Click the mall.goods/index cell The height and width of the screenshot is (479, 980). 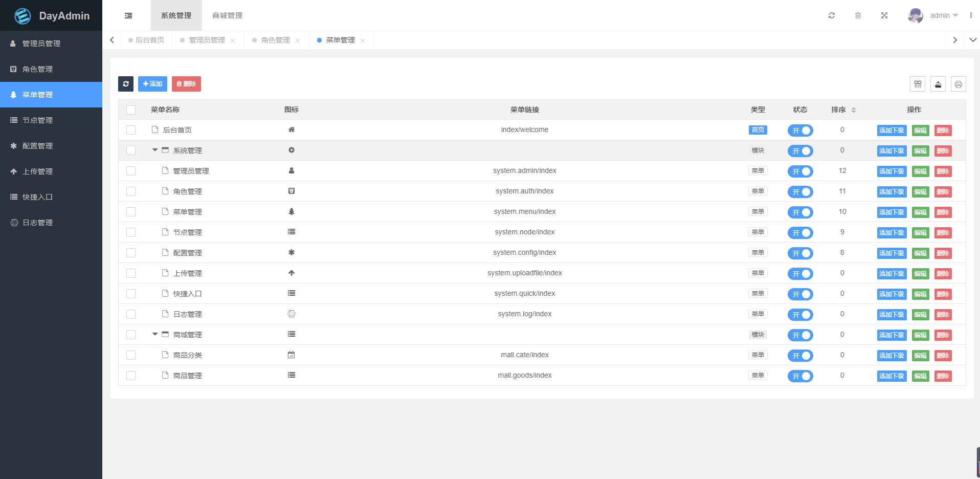click(525, 375)
